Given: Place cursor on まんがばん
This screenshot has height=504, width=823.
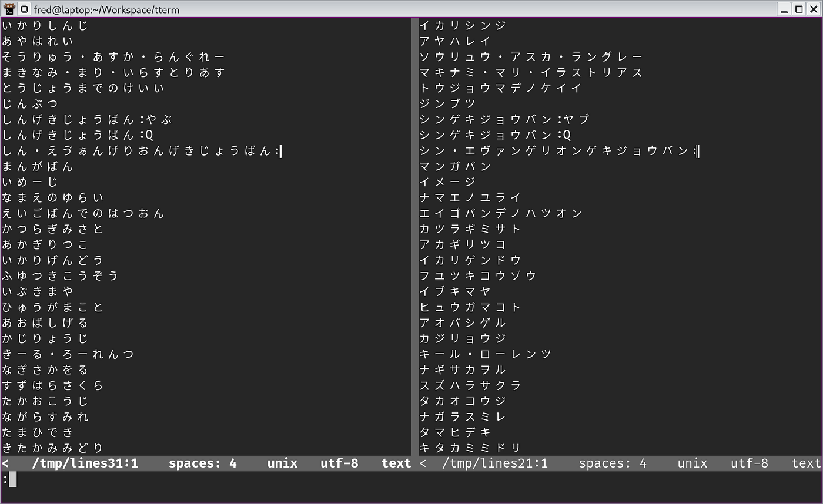Looking at the screenshot, I should (38, 166).
